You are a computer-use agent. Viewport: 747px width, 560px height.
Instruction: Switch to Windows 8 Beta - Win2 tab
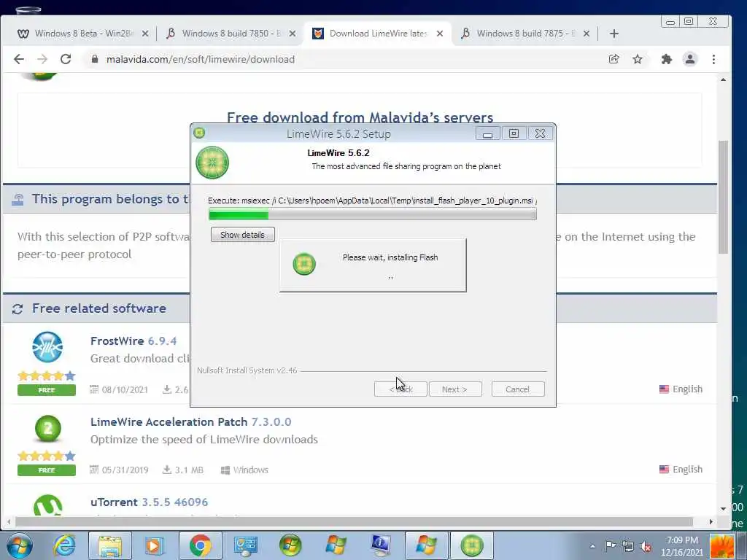pyautogui.click(x=83, y=34)
